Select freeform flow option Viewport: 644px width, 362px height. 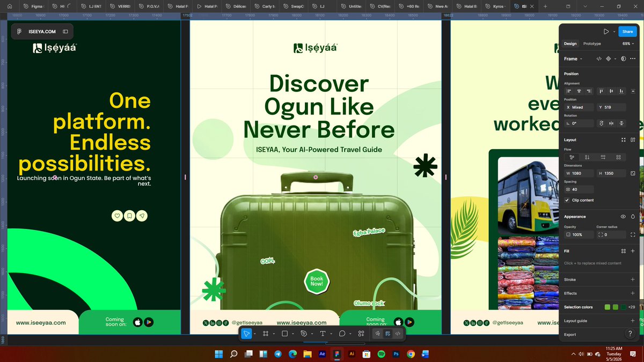(572, 157)
